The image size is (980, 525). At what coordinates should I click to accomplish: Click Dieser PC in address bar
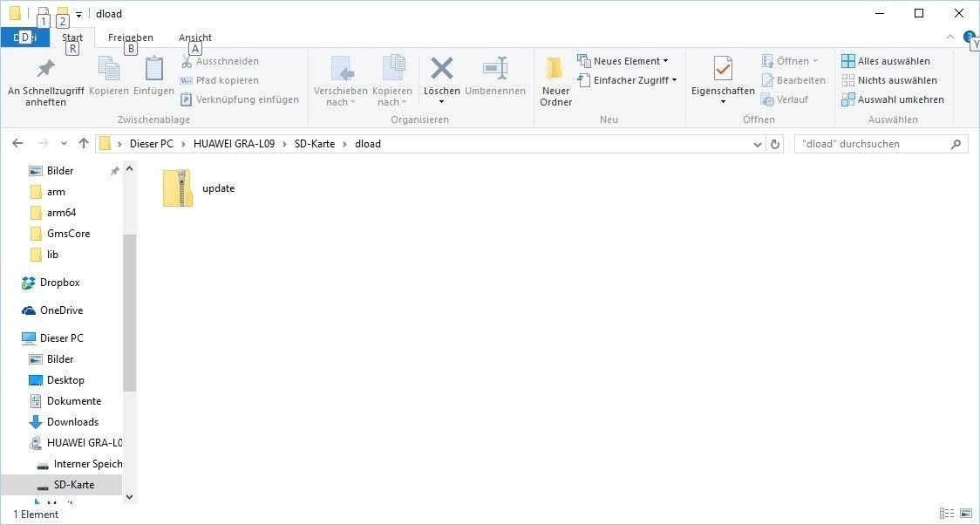[151, 144]
